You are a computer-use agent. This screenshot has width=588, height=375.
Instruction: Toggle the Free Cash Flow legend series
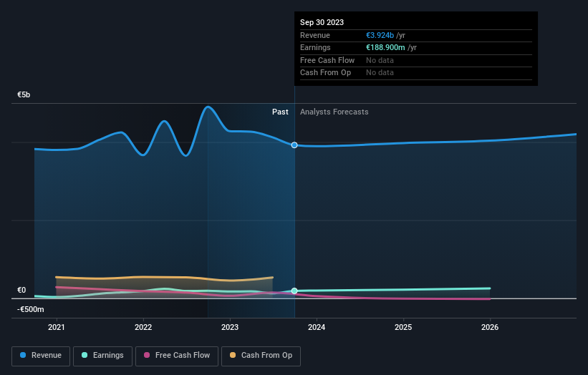pyautogui.click(x=177, y=356)
